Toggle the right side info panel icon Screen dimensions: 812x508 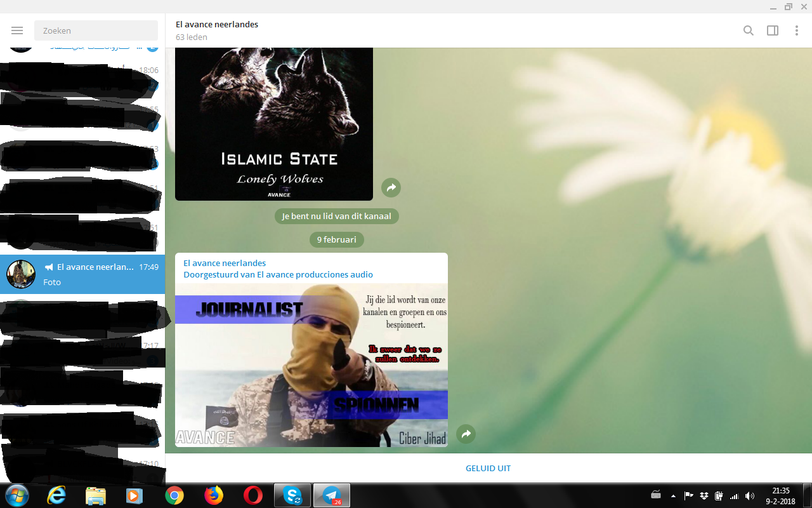tap(773, 30)
